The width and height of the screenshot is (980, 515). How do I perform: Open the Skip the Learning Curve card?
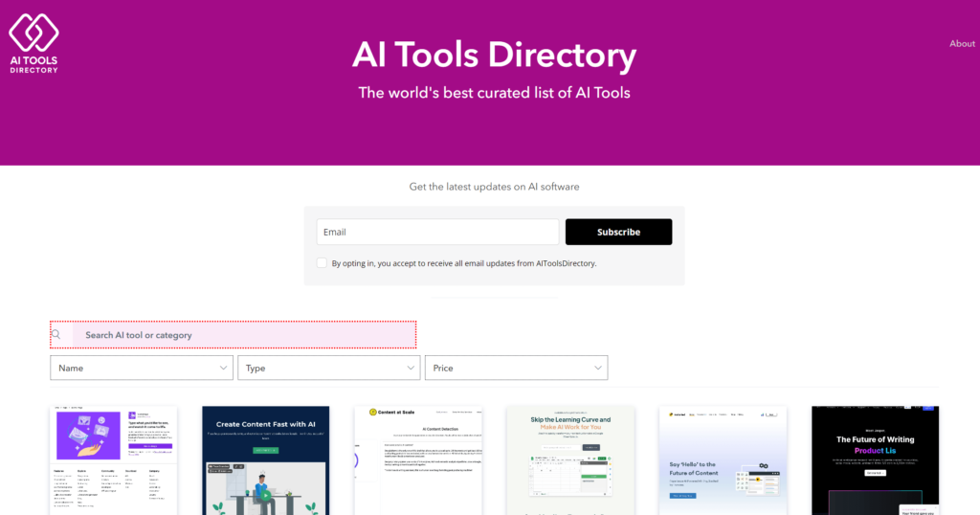pos(570,460)
